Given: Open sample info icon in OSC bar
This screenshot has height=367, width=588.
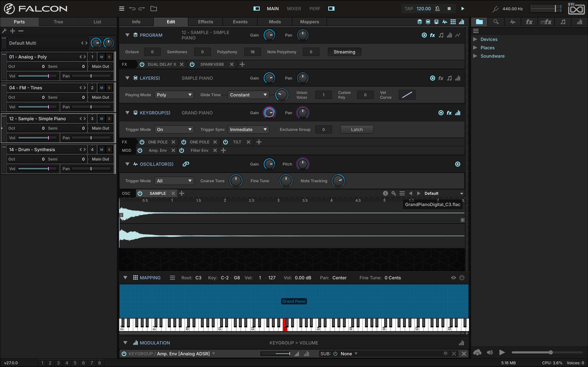Looking at the screenshot, I should pos(385,194).
